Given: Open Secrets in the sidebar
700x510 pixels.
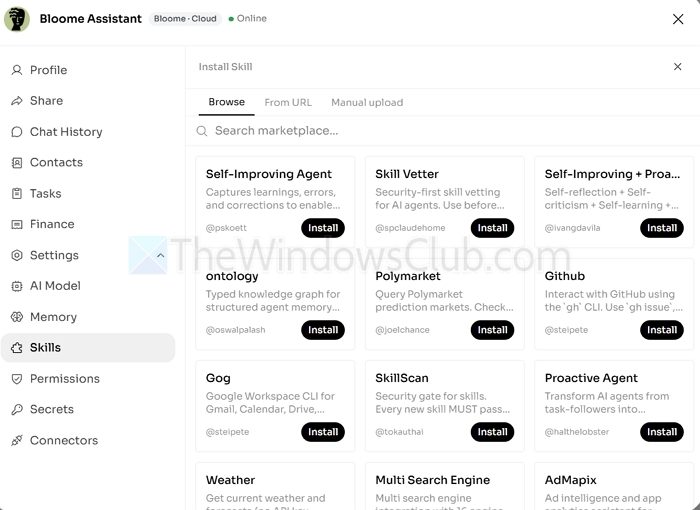Looking at the screenshot, I should click(88, 410).
